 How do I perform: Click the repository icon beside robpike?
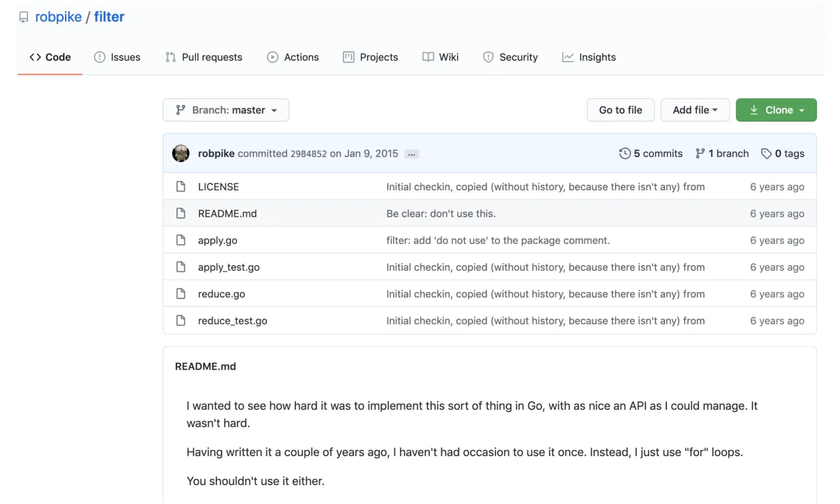tap(23, 17)
